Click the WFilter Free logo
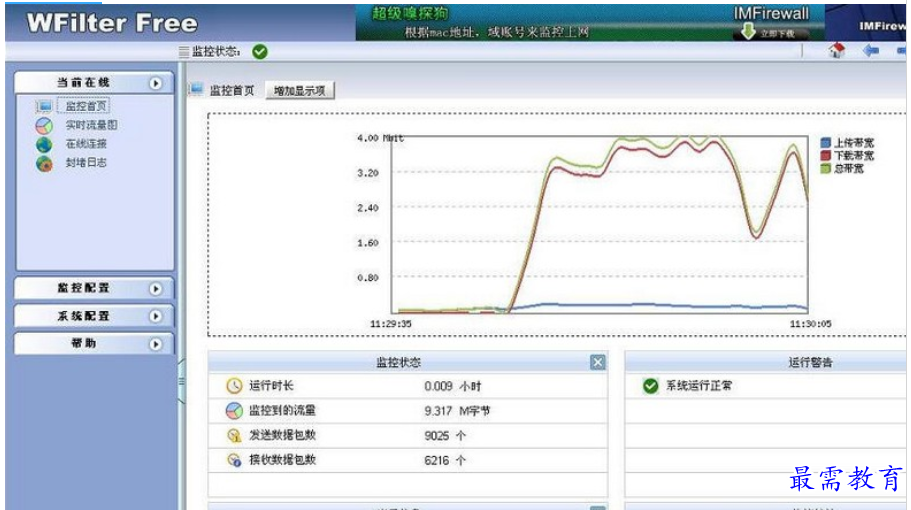Image resolution: width=911 pixels, height=510 pixels. (112, 23)
